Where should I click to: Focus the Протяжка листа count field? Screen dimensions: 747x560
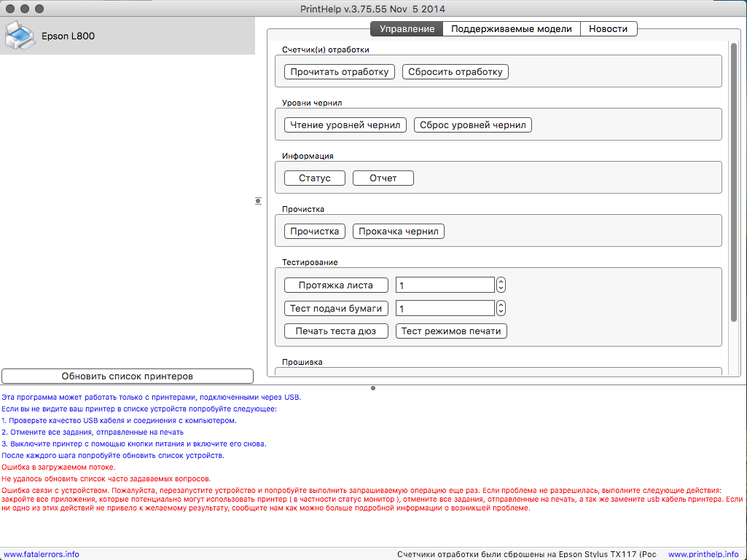coord(445,285)
